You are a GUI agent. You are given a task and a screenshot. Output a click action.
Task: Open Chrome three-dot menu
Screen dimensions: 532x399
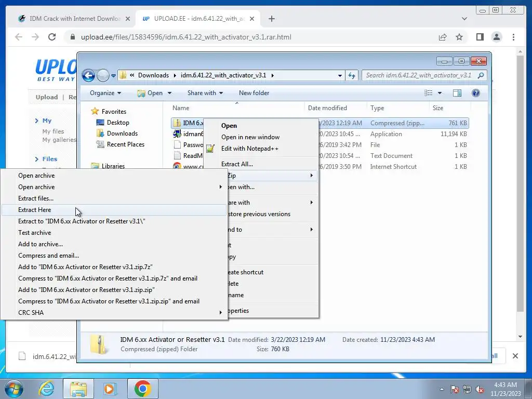pyautogui.click(x=513, y=37)
